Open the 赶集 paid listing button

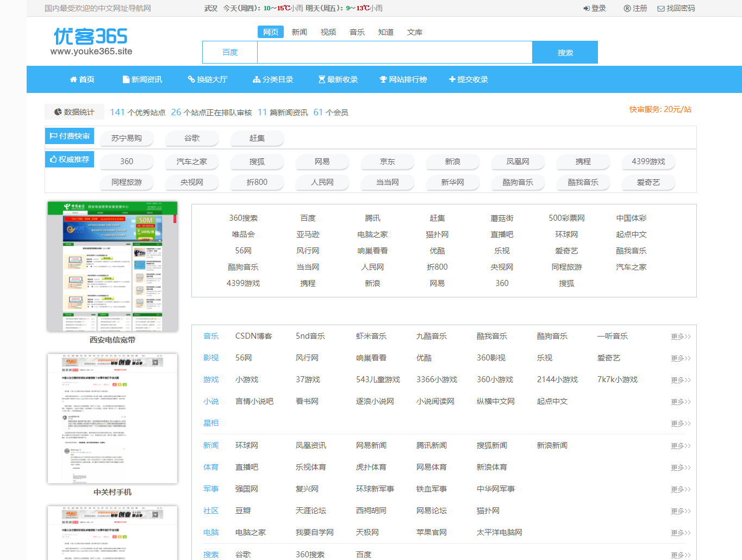pyautogui.click(x=257, y=138)
